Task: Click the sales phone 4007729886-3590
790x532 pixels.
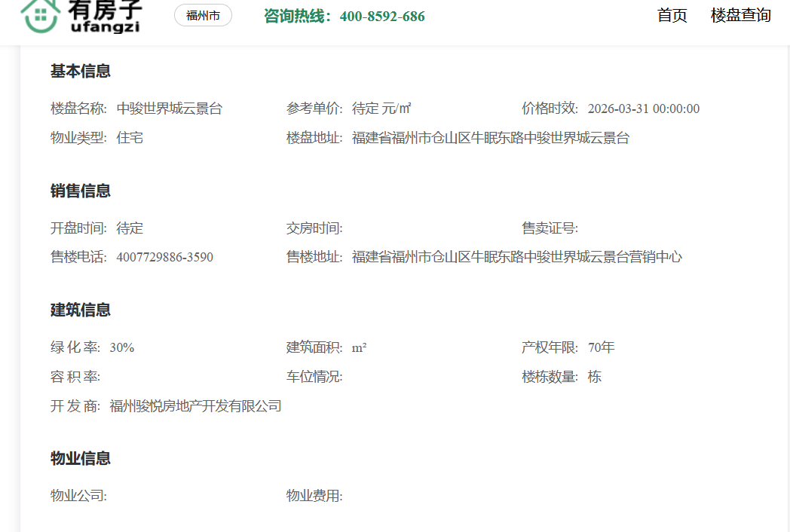Action: coord(164,258)
